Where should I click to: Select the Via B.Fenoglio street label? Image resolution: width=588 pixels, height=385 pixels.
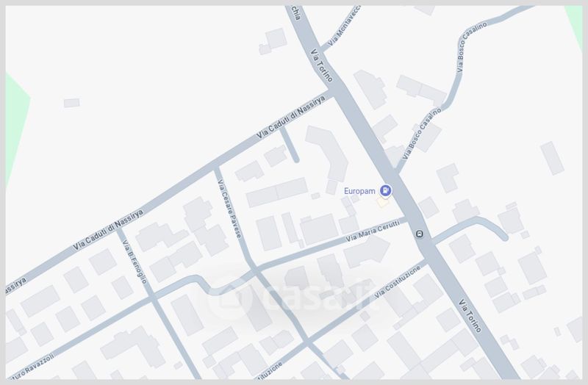pos(135,262)
